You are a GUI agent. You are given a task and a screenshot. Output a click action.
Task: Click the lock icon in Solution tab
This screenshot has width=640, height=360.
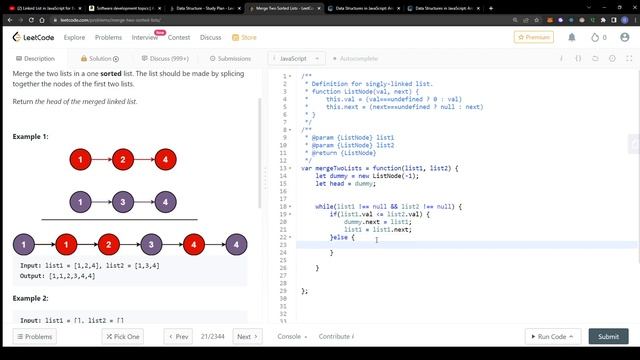(x=84, y=58)
